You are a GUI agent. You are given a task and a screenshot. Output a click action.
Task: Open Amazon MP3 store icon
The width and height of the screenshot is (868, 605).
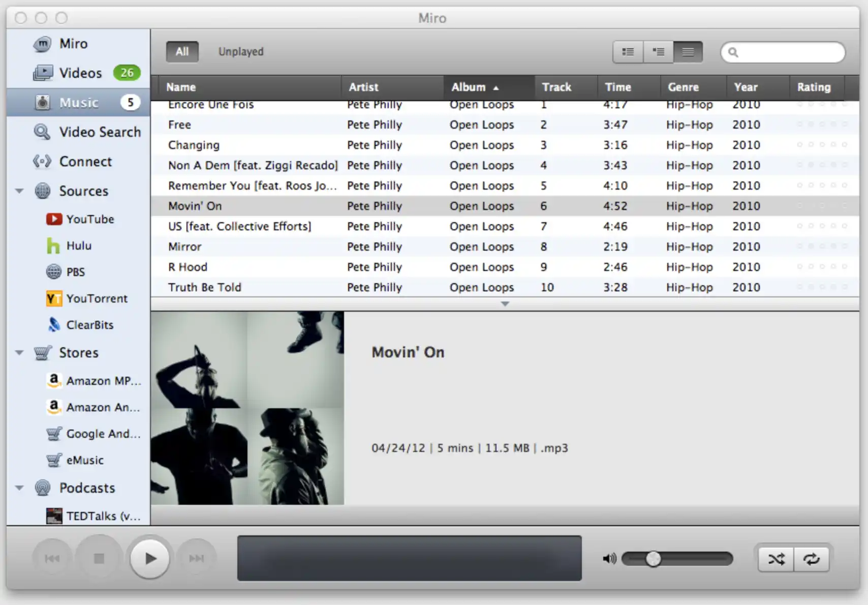[54, 380]
